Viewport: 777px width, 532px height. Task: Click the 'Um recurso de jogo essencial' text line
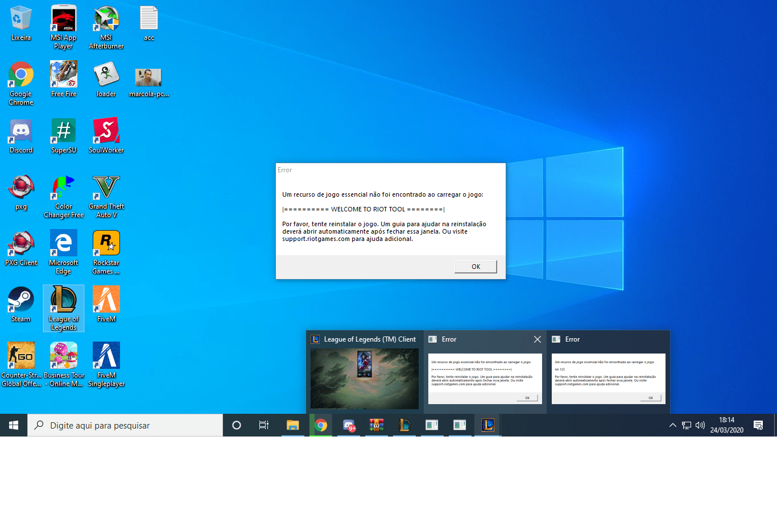point(383,194)
